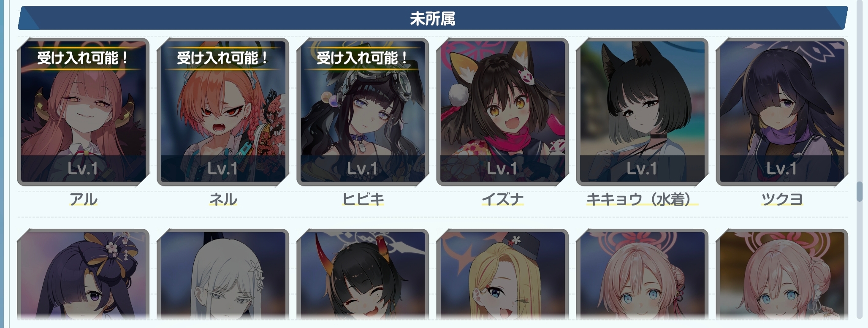Click the vertical scrollbar thumb
The height and width of the screenshot is (328, 868).
click(859, 192)
